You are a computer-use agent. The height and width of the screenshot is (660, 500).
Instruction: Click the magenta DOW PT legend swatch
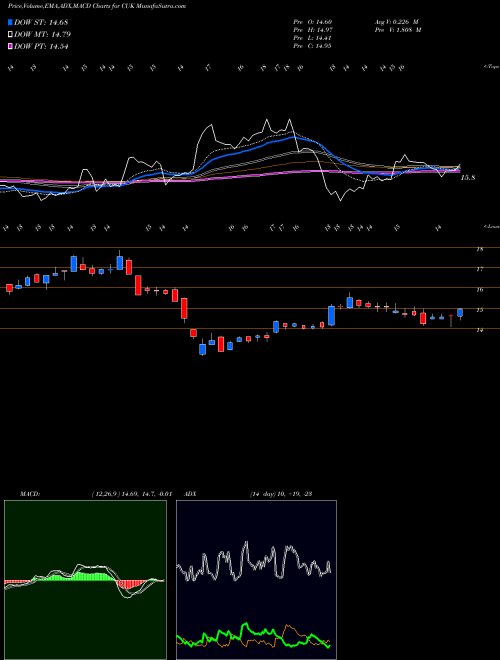(x=10, y=46)
